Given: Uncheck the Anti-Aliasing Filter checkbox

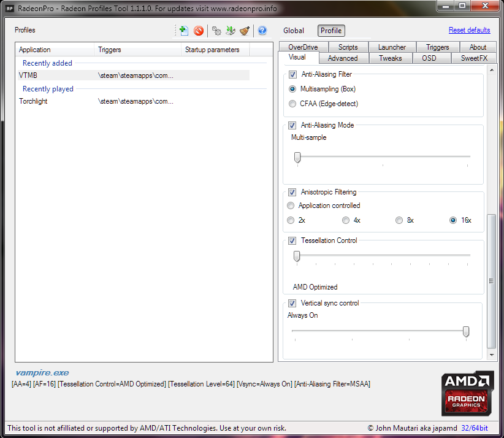Looking at the screenshot, I should pyautogui.click(x=292, y=75).
